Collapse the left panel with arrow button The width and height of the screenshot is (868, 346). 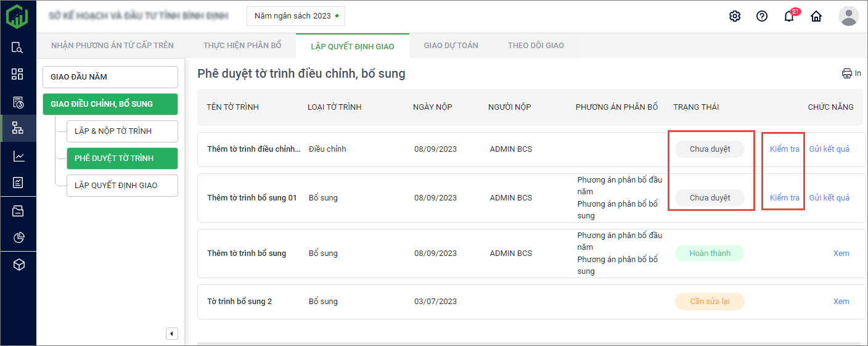172,334
